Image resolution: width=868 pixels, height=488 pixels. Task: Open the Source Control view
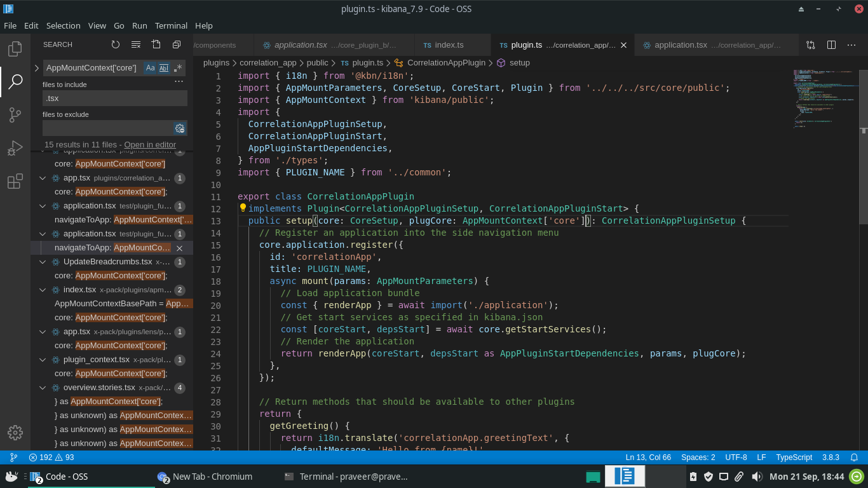tap(15, 115)
